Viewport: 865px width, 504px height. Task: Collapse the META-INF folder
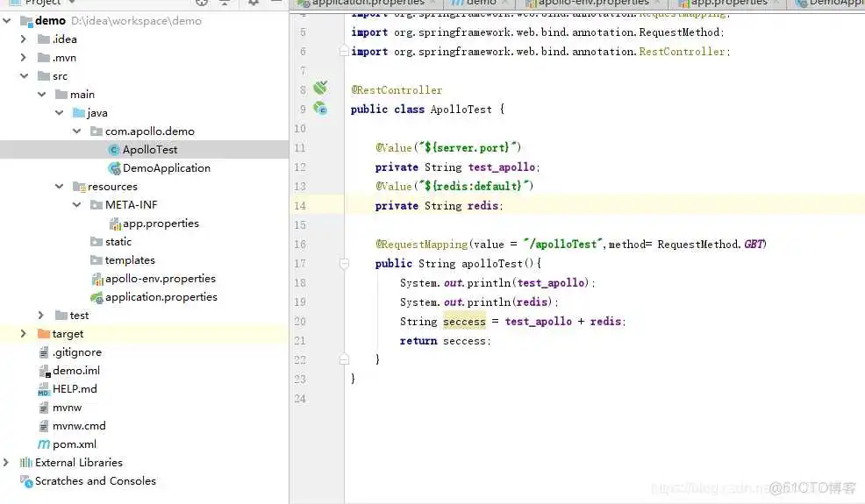pos(76,204)
